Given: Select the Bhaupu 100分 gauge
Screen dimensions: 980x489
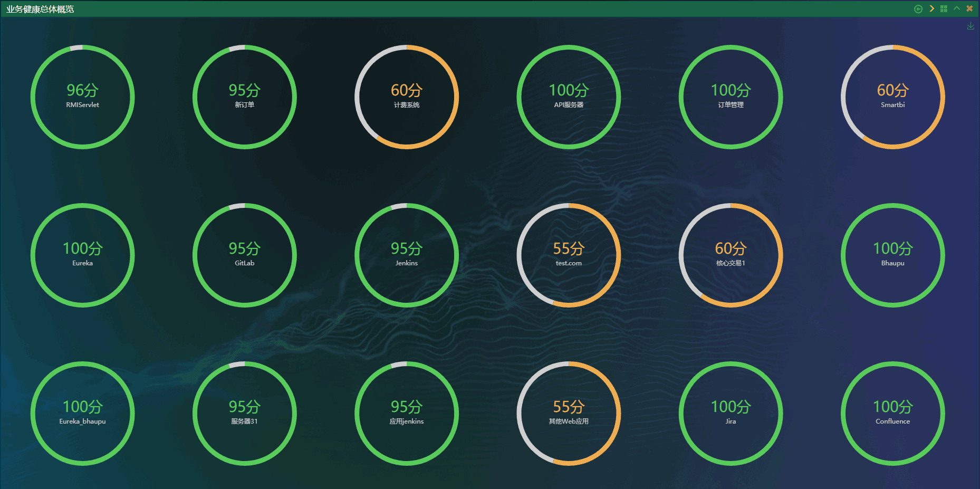Looking at the screenshot, I should click(893, 255).
